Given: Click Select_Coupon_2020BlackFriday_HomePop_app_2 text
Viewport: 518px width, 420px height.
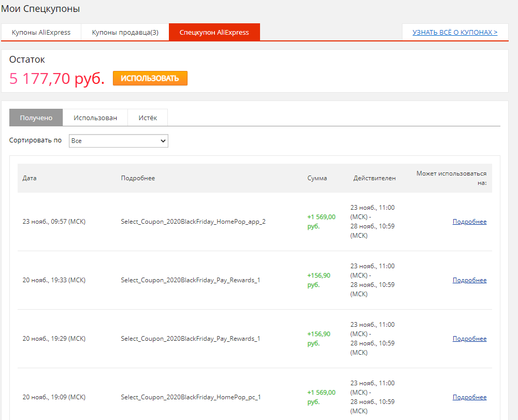Looking at the screenshot, I should coord(193,222).
